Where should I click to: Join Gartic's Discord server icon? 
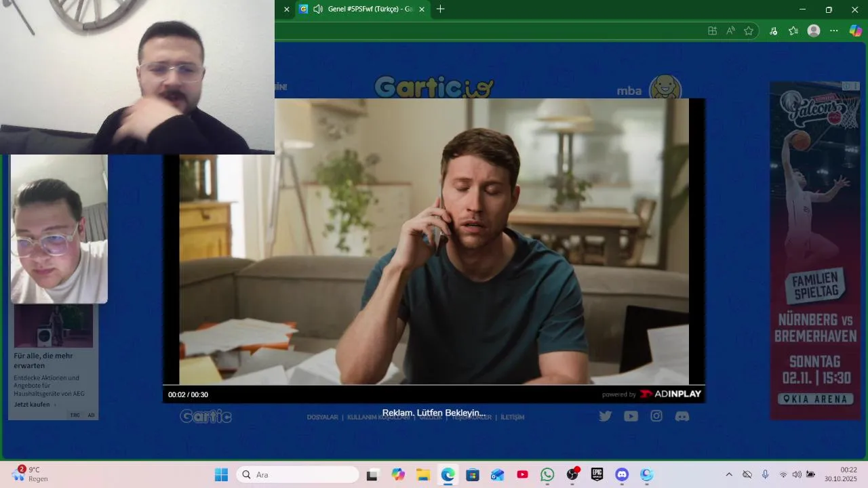click(682, 416)
